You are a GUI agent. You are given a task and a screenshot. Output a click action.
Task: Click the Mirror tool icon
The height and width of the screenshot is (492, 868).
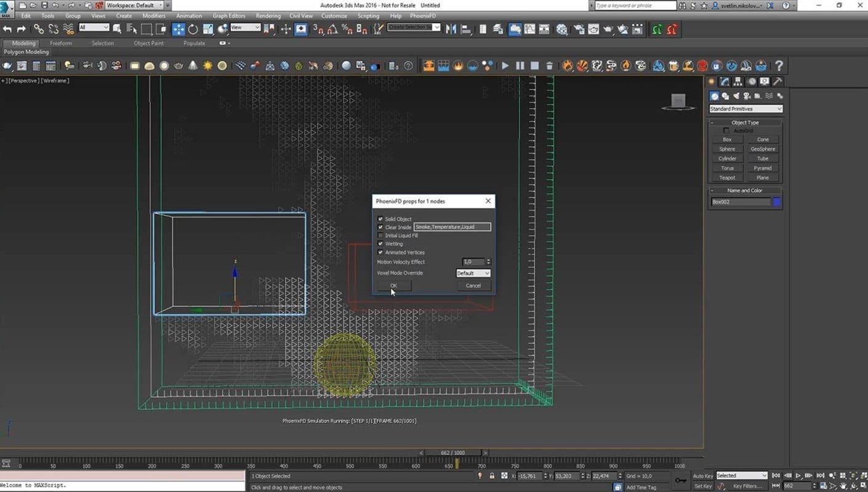[x=451, y=29]
